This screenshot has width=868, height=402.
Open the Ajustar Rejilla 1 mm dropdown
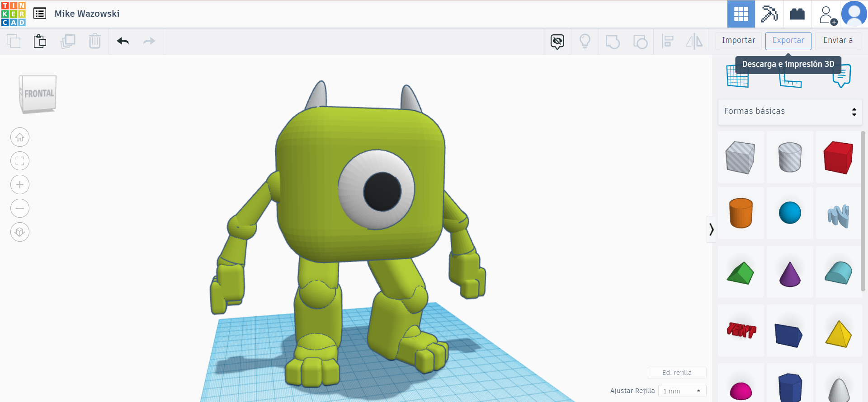(x=682, y=391)
